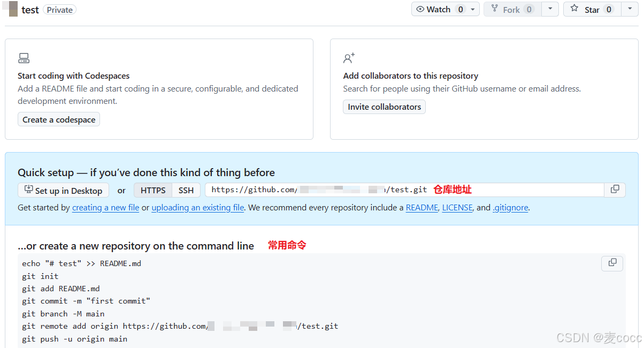Click the eye icon on Watch

420,9
